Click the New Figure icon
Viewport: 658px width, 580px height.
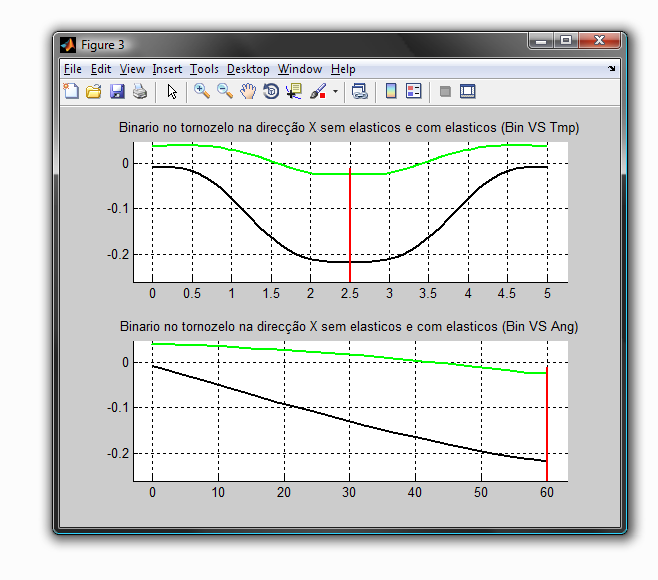click(71, 92)
